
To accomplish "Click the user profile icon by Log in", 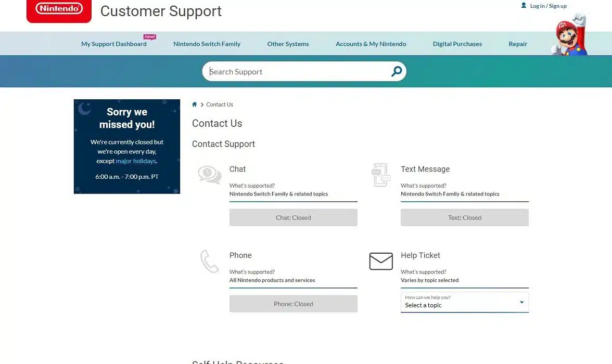I will pos(524,6).
